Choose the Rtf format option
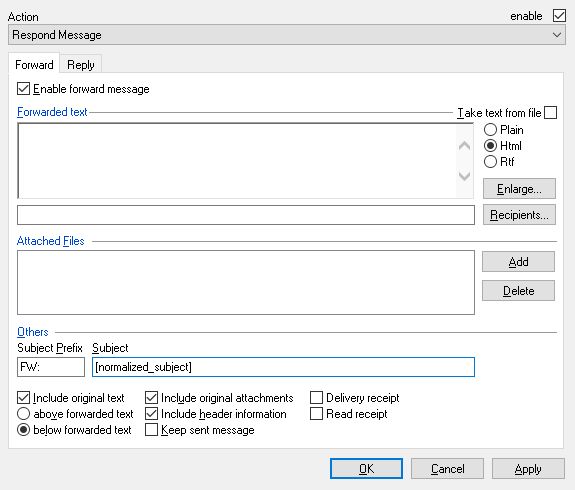Image resolution: width=575 pixels, height=490 pixels. [x=490, y=162]
